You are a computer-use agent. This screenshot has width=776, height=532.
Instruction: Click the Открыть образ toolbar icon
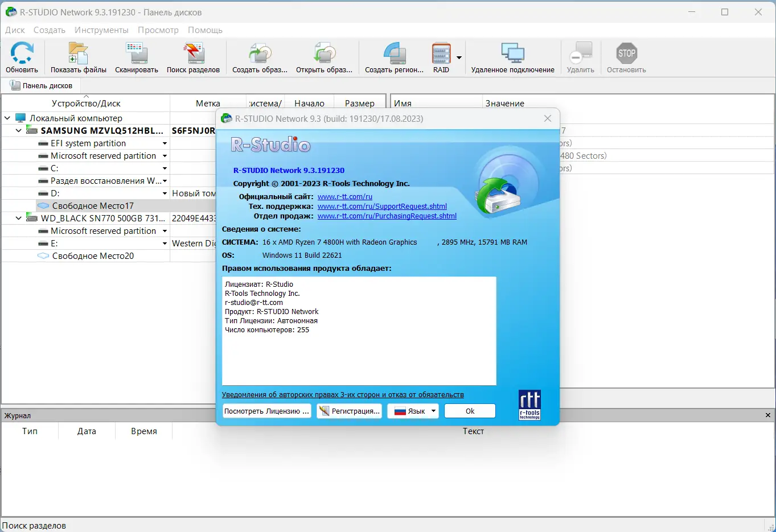coord(324,53)
